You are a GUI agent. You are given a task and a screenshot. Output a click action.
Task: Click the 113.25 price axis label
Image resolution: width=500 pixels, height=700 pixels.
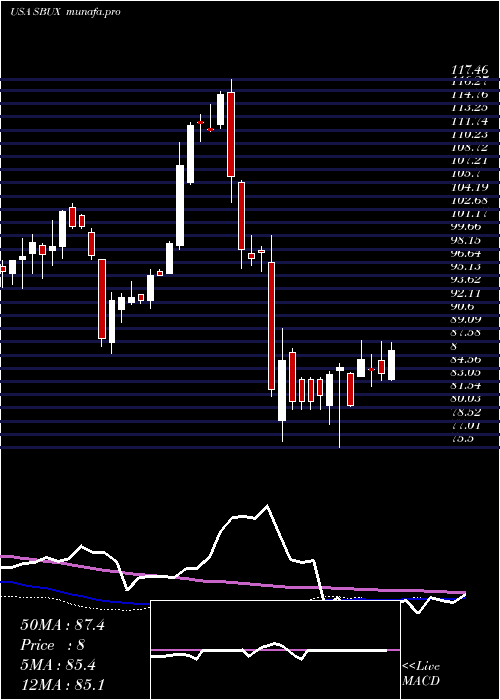coord(470,108)
